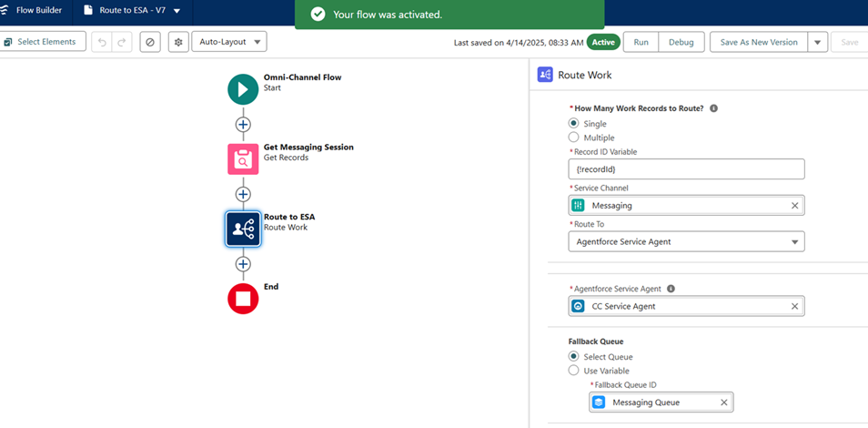This screenshot has width=868, height=428.
Task: Choose the Use Variable radio button
Action: 573,371
